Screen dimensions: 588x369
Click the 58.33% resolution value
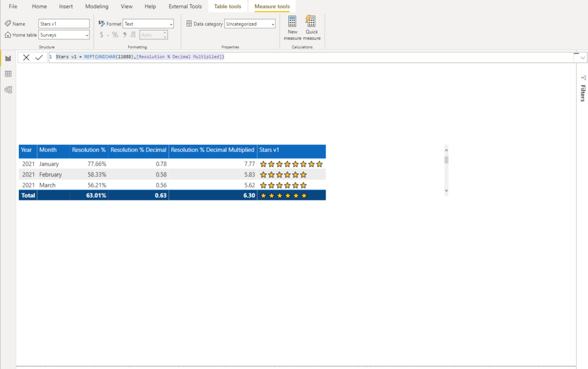coord(96,175)
